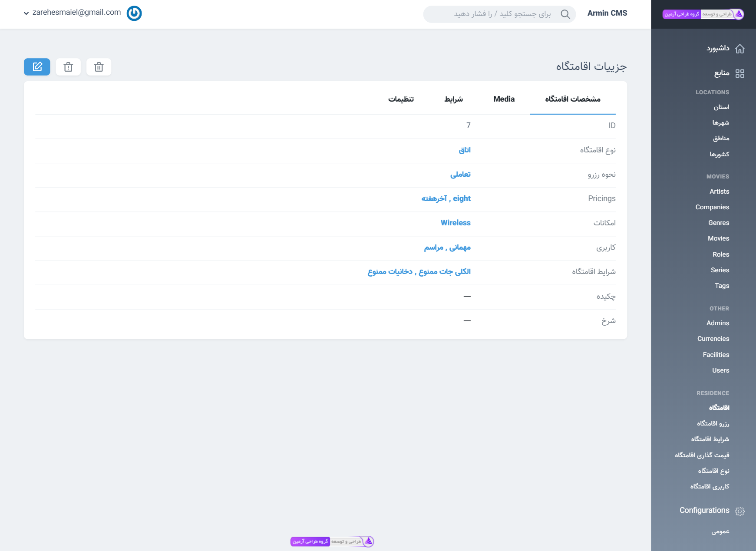
Task: Click the grid icon beside منابع
Action: (740, 73)
